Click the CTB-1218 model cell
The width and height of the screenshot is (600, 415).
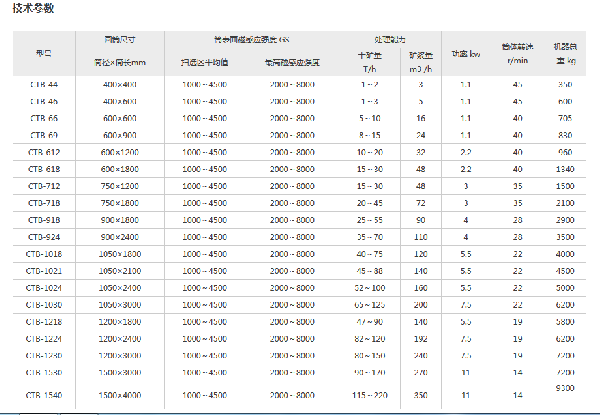click(44, 322)
